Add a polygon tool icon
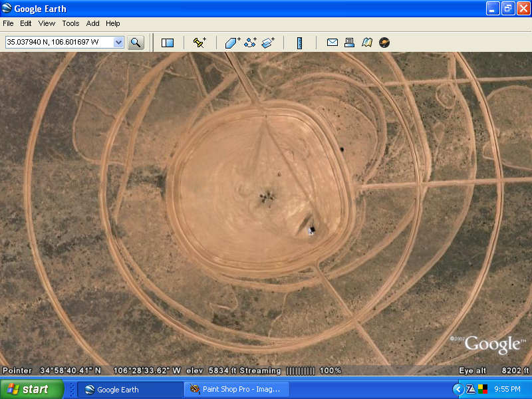The width and height of the screenshot is (532, 399). pos(233,43)
